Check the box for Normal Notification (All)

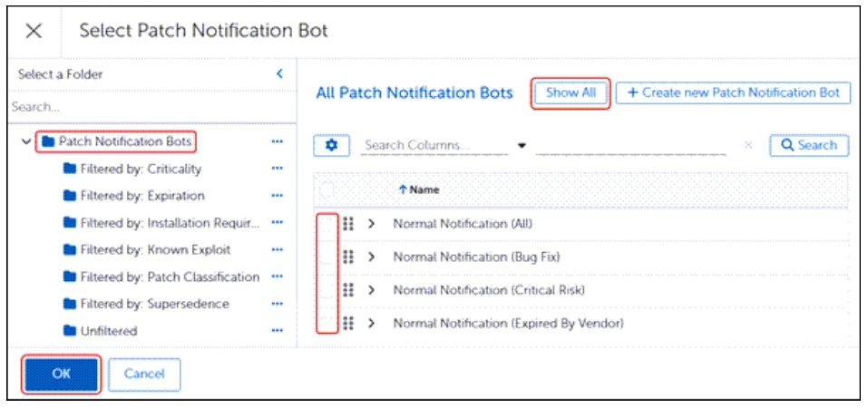click(x=327, y=224)
